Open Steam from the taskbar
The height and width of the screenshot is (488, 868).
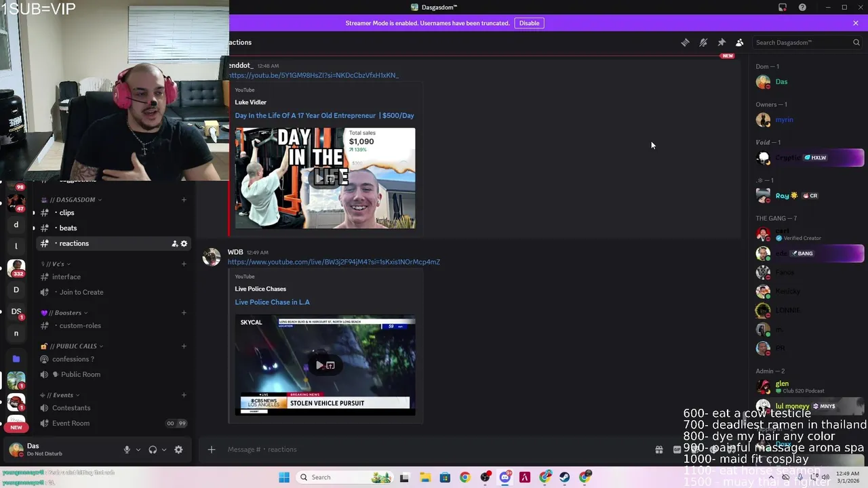(x=564, y=477)
